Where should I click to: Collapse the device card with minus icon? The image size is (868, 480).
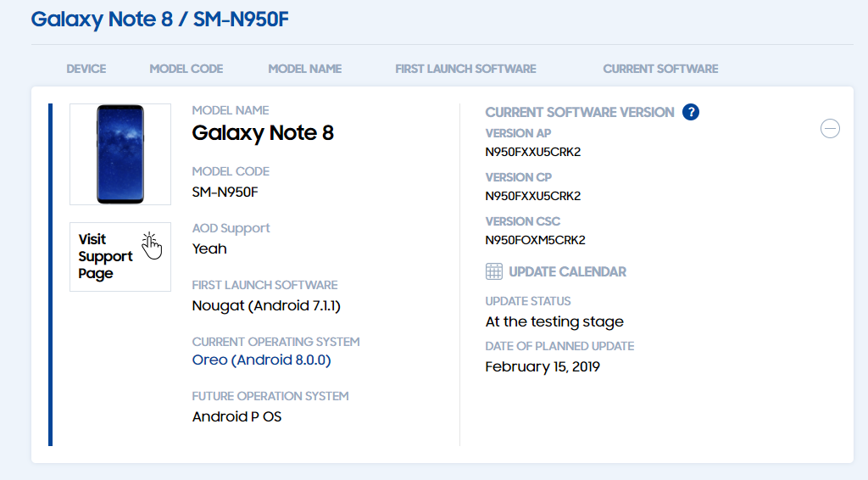(830, 128)
